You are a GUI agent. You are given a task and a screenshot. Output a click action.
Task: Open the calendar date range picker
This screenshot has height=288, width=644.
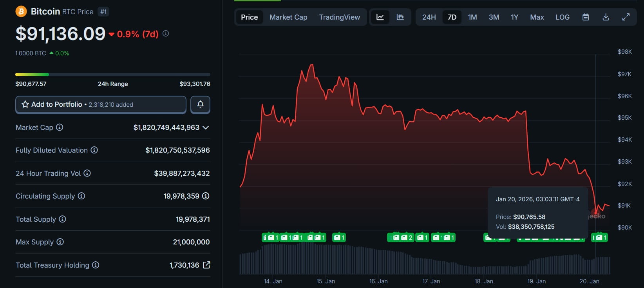(x=586, y=17)
